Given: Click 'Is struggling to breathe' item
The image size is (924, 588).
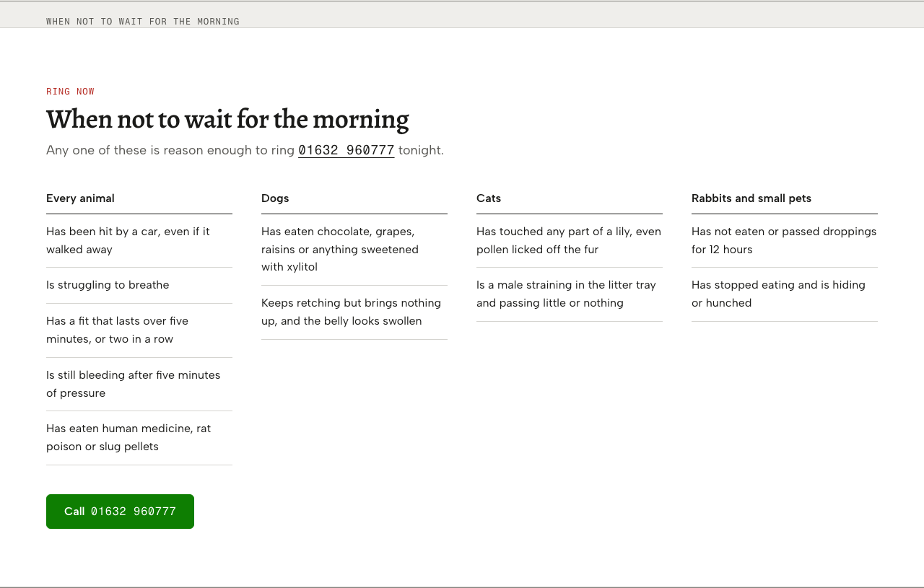Looking at the screenshot, I should pos(139,286).
